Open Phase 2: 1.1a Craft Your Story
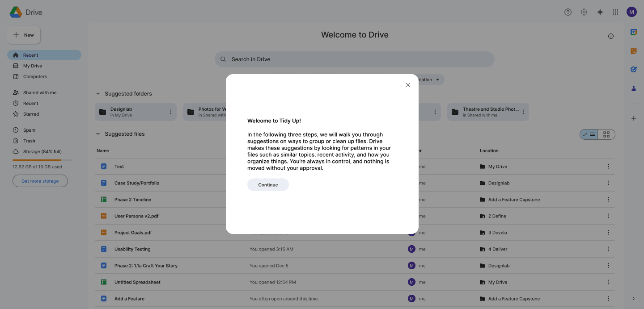This screenshot has height=309, width=644. pos(146,266)
